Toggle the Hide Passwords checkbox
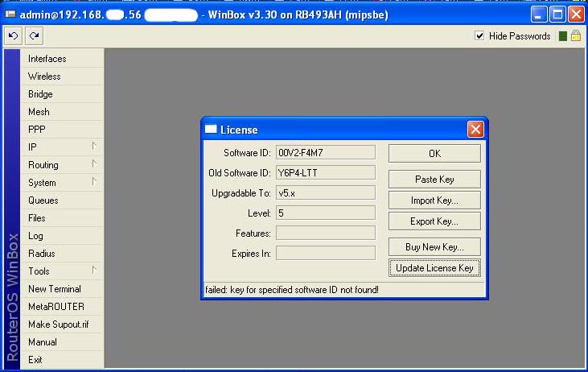Viewport: 588px width, 372px height. tap(479, 35)
